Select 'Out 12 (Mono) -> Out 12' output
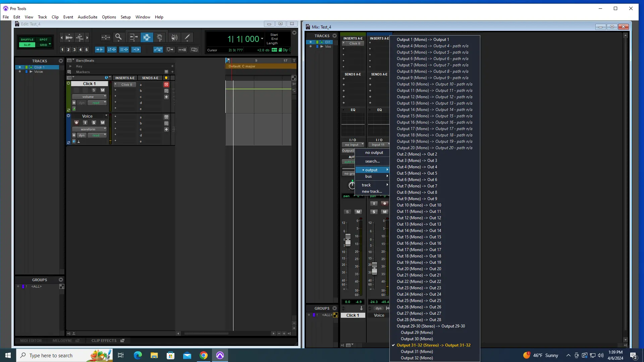This screenshot has height=362, width=644. point(435,218)
